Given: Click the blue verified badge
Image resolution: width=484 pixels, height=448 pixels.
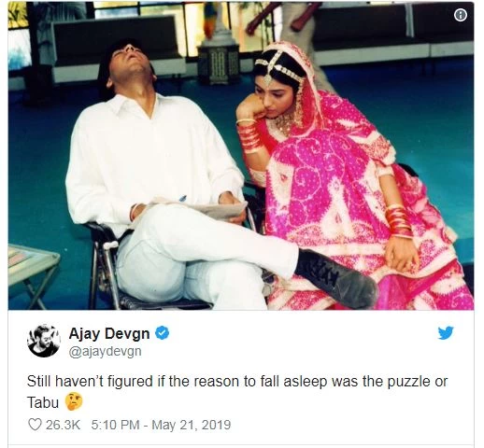Looking at the screenshot, I should pyautogui.click(x=163, y=333).
